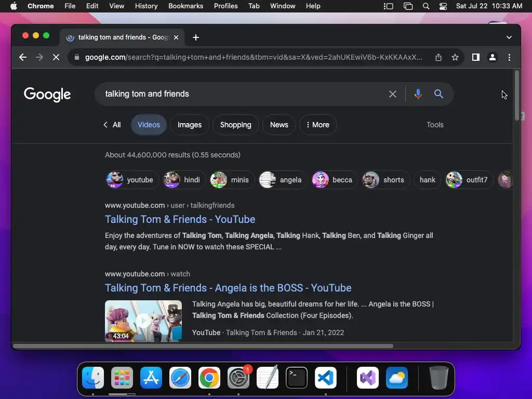
Task: Open Control Center in menu bar
Action: pos(443,6)
